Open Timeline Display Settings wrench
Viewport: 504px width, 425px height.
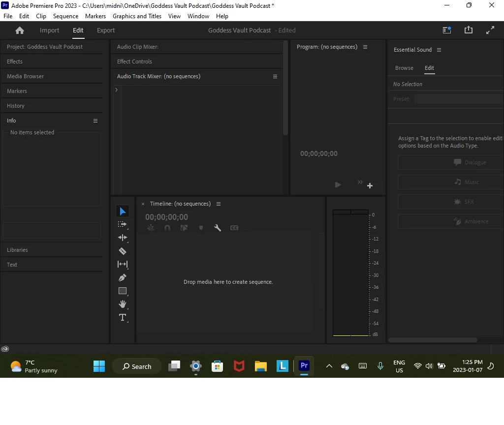click(218, 228)
